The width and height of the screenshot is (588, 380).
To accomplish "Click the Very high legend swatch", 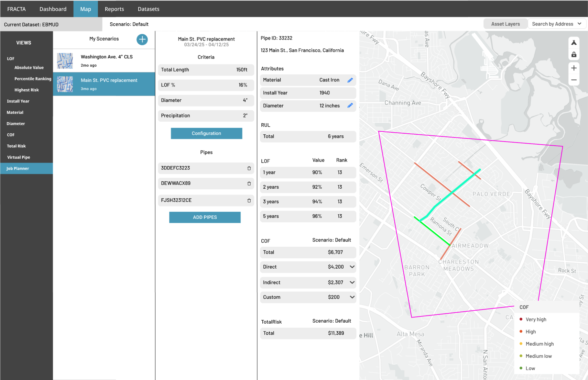I will 521,319.
